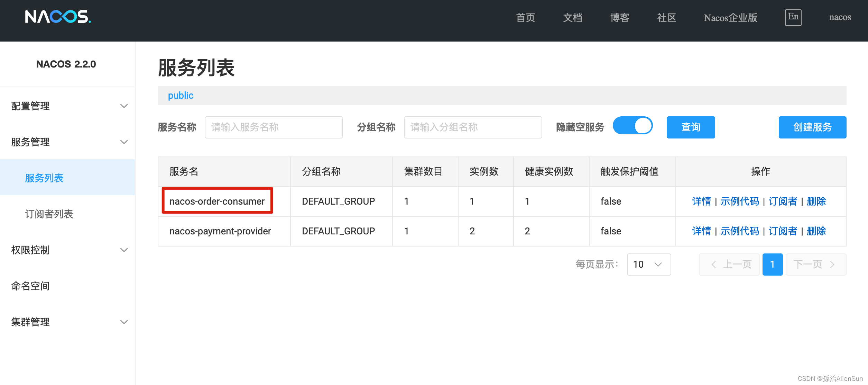The height and width of the screenshot is (385, 868).
Task: Click the 创建服务 button
Action: 812,127
